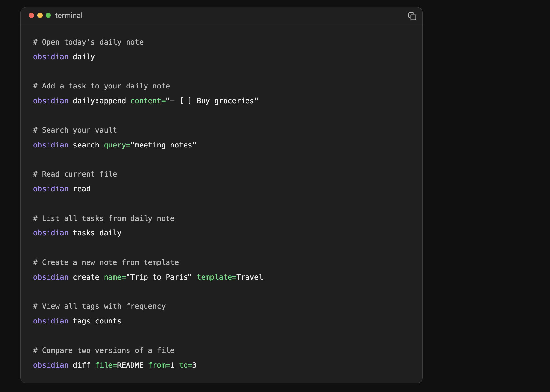This screenshot has height=392, width=550.
Task: Click the 'Open today's daily note' comment
Action: coord(88,42)
